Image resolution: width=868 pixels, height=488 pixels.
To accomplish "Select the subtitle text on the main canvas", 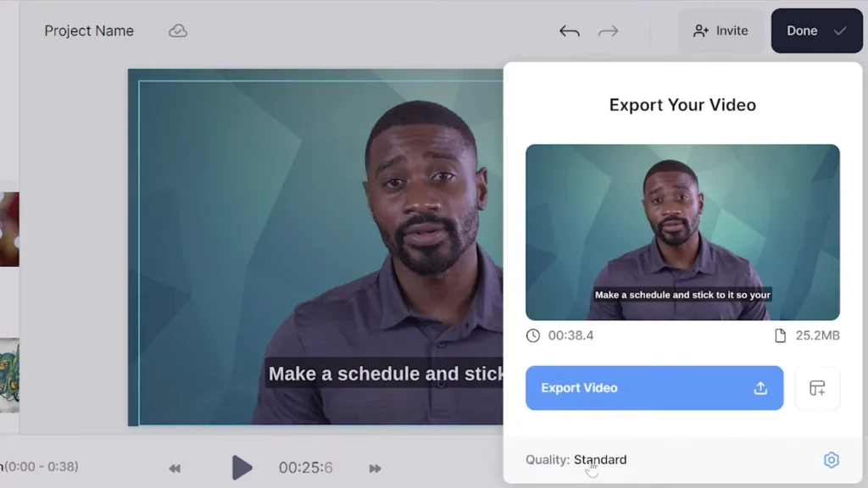I will 385,374.
